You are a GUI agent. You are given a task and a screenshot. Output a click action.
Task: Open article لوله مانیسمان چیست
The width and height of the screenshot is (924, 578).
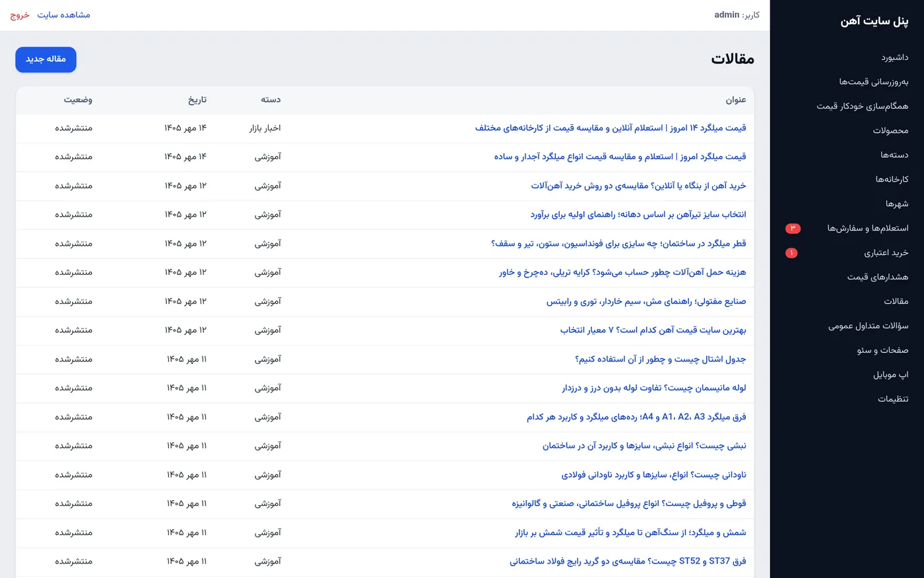coord(654,388)
